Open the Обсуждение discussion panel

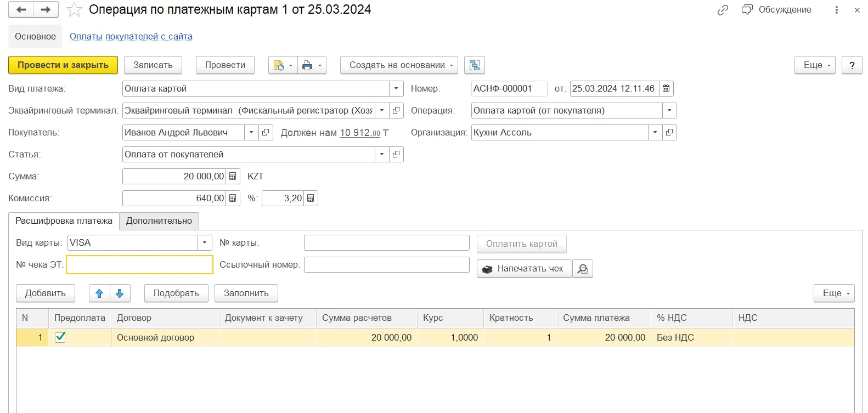(x=776, y=10)
